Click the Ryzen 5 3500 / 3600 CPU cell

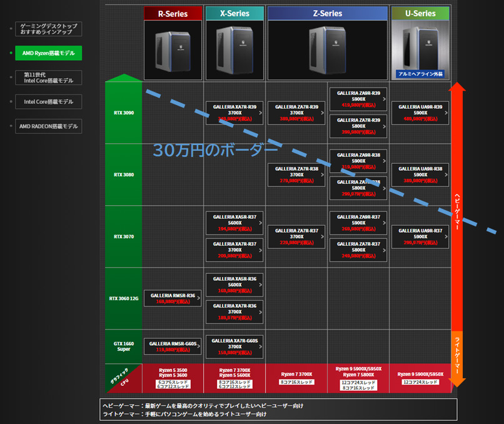click(x=173, y=378)
